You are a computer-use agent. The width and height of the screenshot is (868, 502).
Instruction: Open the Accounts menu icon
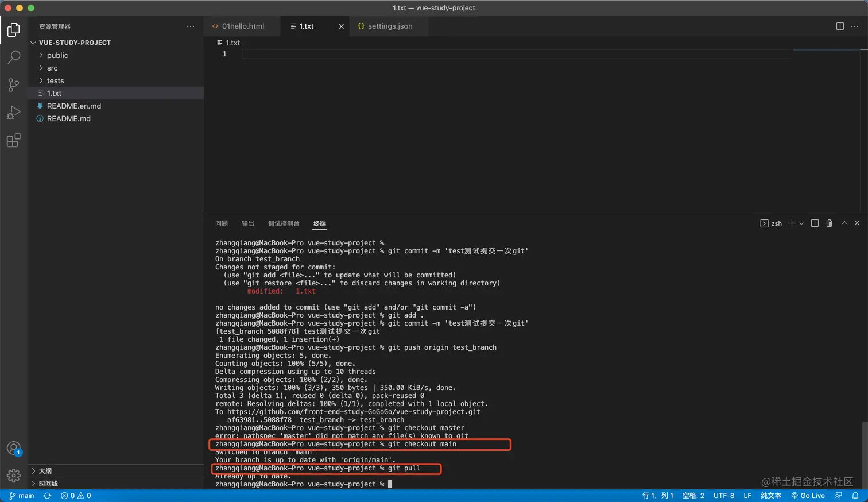(14, 449)
